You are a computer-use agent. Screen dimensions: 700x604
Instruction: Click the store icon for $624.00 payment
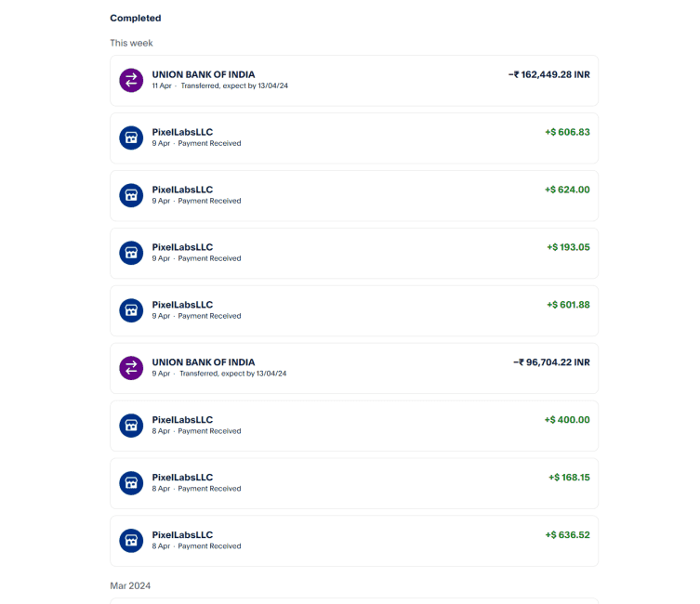[x=131, y=195]
